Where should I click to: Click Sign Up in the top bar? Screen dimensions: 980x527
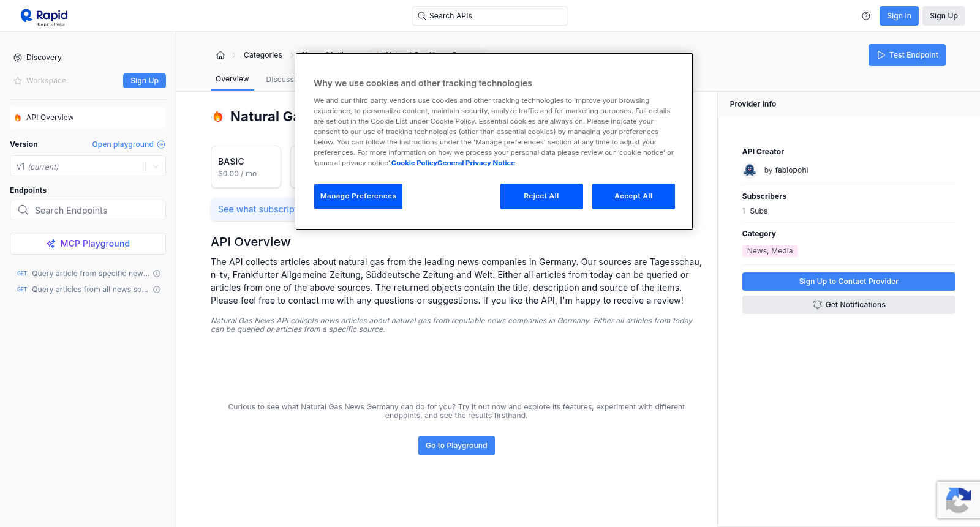tap(944, 16)
